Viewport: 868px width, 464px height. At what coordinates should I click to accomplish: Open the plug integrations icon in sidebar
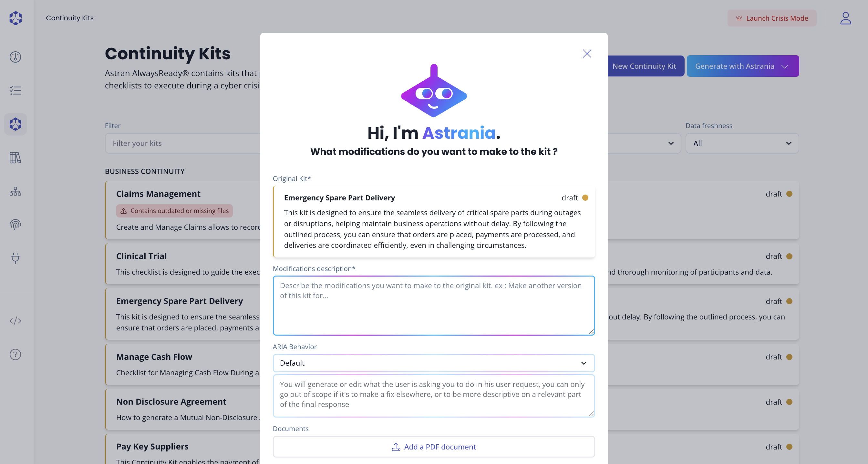point(15,258)
